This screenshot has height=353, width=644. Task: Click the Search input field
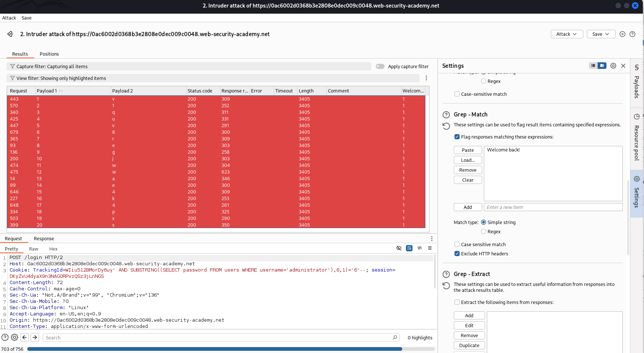(x=221, y=338)
